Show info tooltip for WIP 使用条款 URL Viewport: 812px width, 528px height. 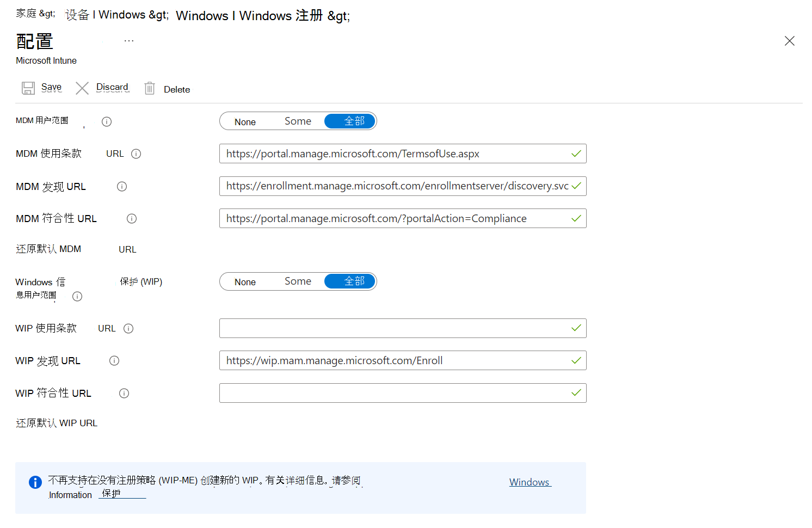click(x=128, y=328)
